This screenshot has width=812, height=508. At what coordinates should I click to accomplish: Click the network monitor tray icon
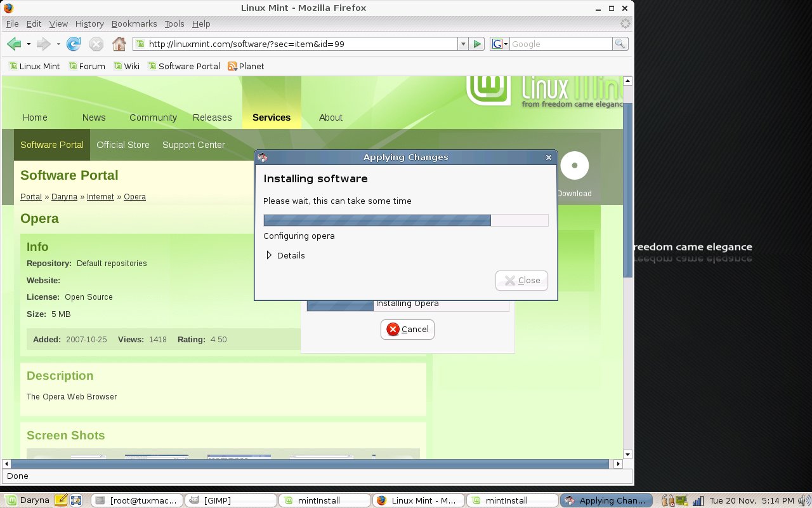click(683, 500)
